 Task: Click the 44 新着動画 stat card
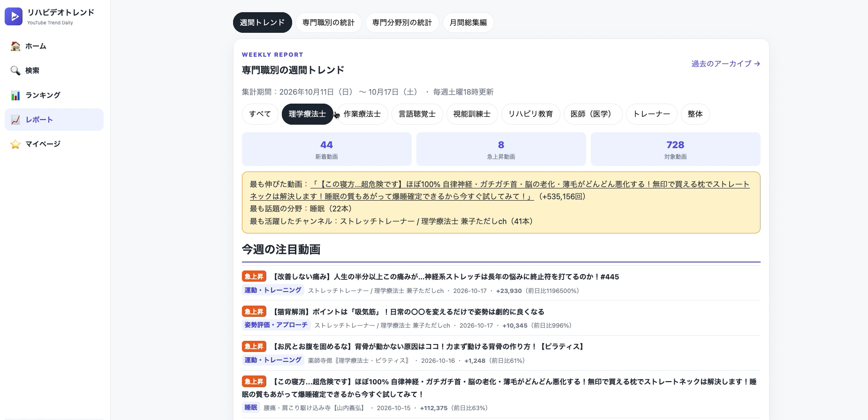click(326, 149)
